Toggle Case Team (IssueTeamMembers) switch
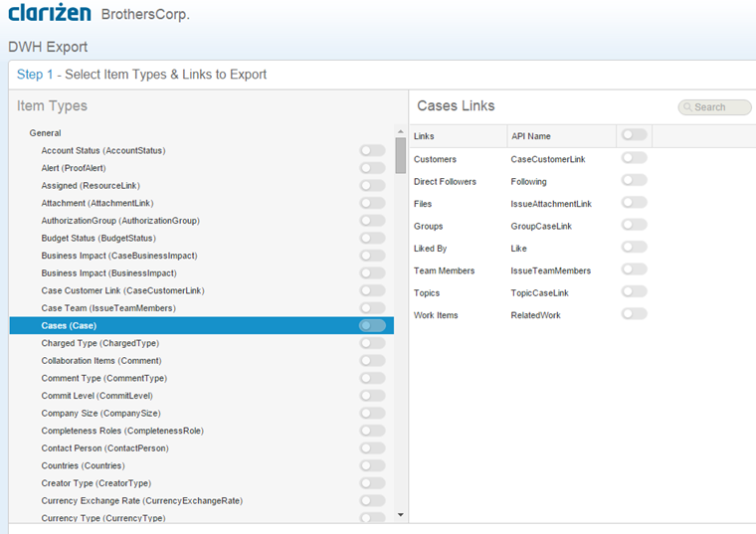Image resolution: width=756 pixels, height=534 pixels. pyautogui.click(x=372, y=308)
